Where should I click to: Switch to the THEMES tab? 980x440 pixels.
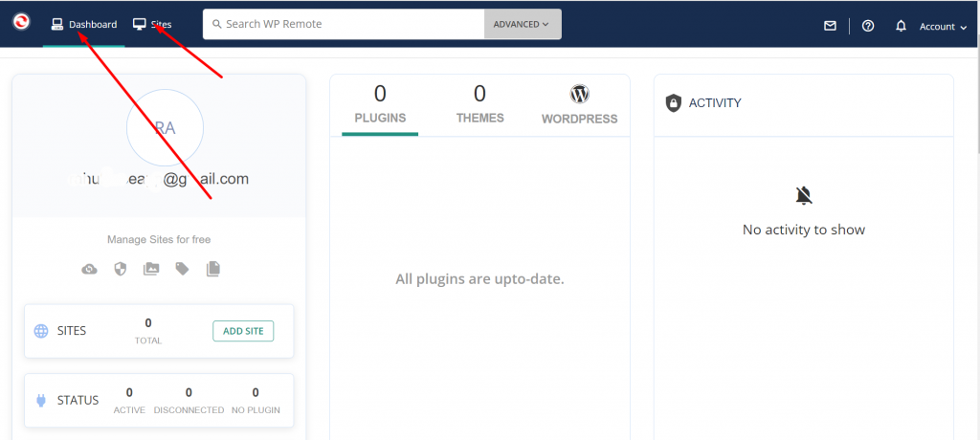coord(480,104)
